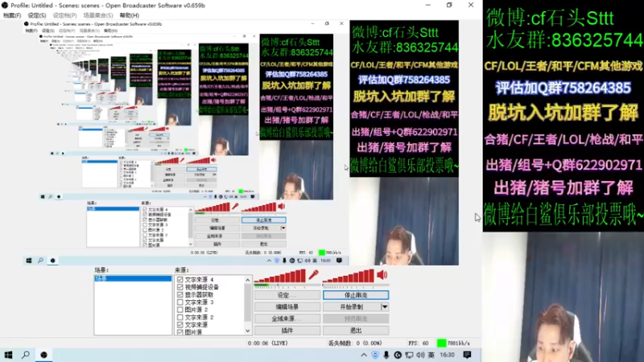Screen dimensions: 644x362
Task: Enable the 图片源 2 source checkbox
Action: coord(180,310)
